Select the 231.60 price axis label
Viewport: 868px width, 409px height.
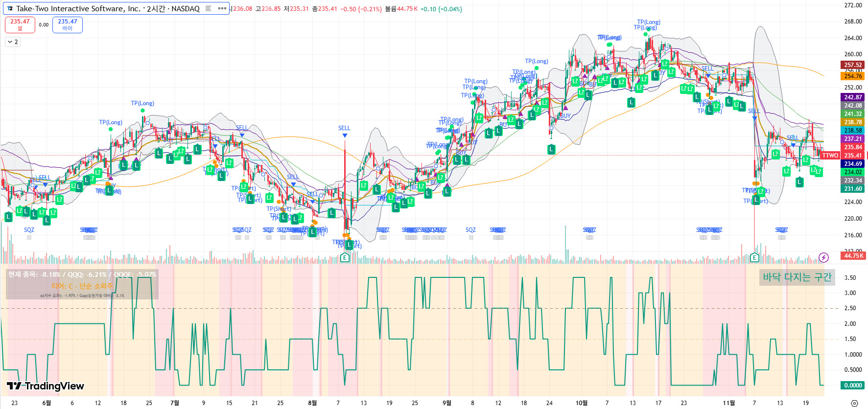pos(853,189)
